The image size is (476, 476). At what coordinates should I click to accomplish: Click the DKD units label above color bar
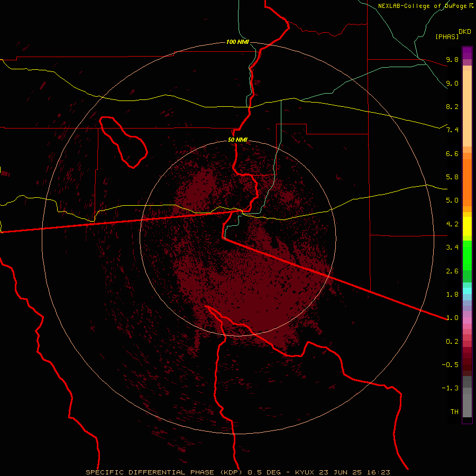pyautogui.click(x=465, y=32)
